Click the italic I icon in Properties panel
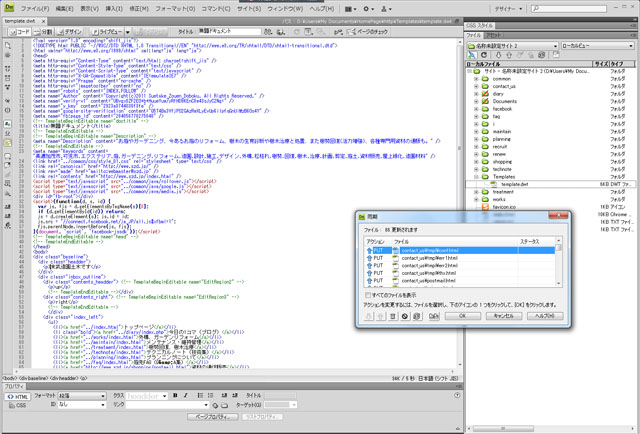 point(185,395)
